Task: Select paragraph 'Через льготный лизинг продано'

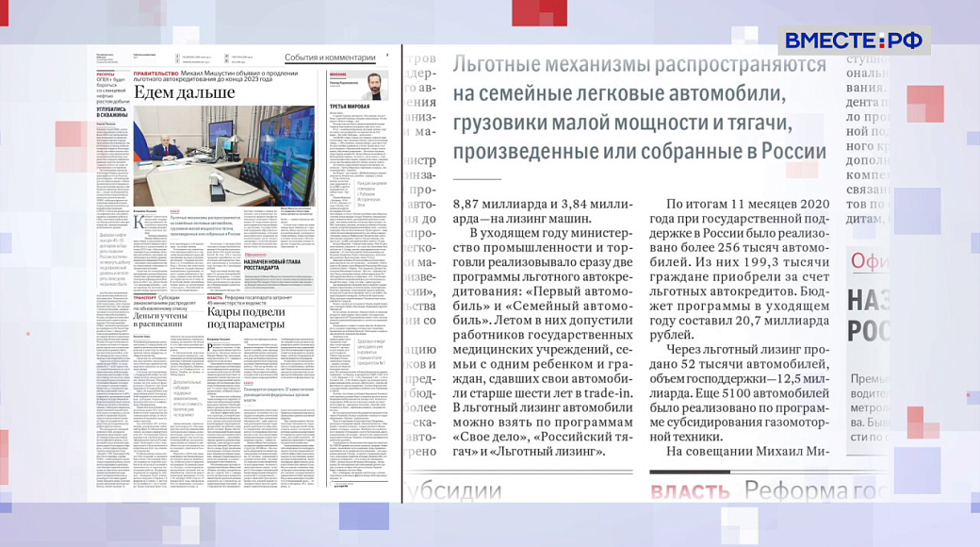Action: (740, 393)
